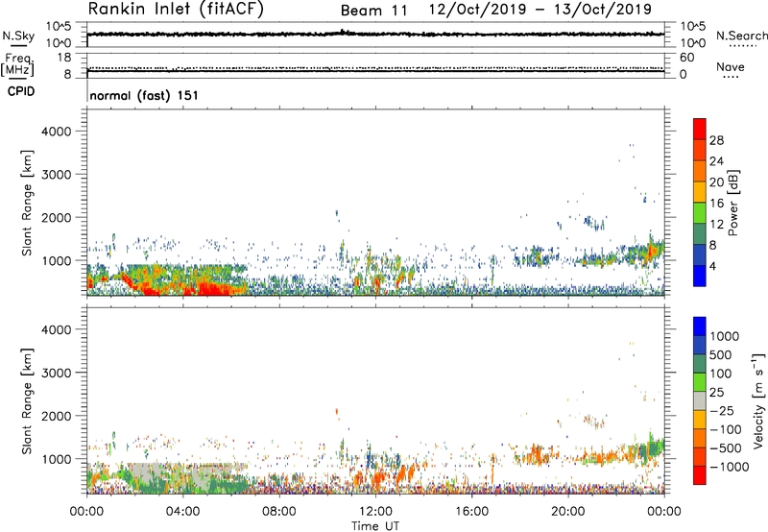Click the red bottom segment of Velocity colorbar
Screen dimensions: 768x532
click(700, 475)
